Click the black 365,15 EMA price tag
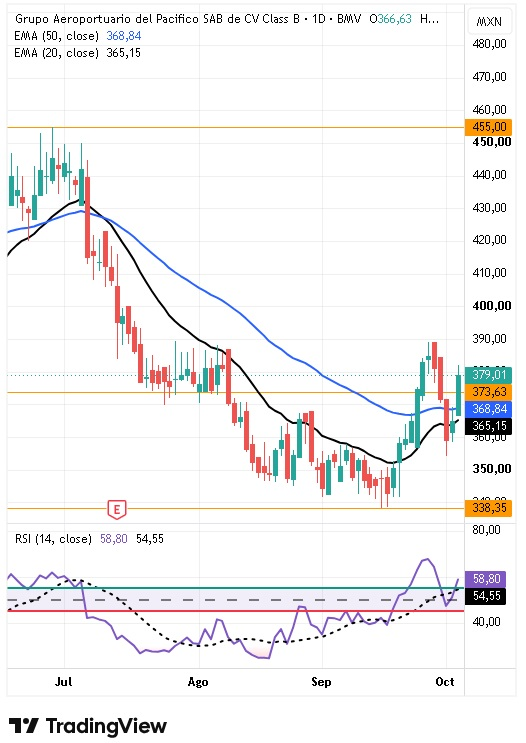Viewport: 526px width, 743px height. click(489, 426)
